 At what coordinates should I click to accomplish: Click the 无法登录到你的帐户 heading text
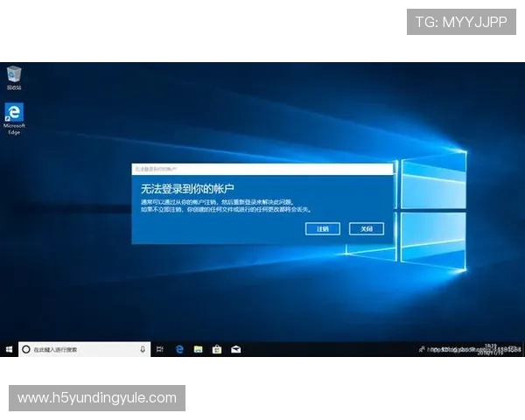tap(187, 188)
